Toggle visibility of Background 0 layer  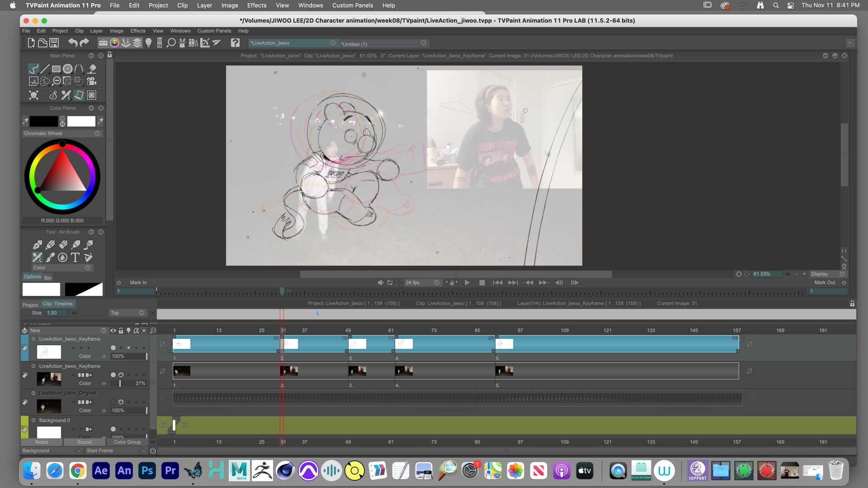(113, 429)
